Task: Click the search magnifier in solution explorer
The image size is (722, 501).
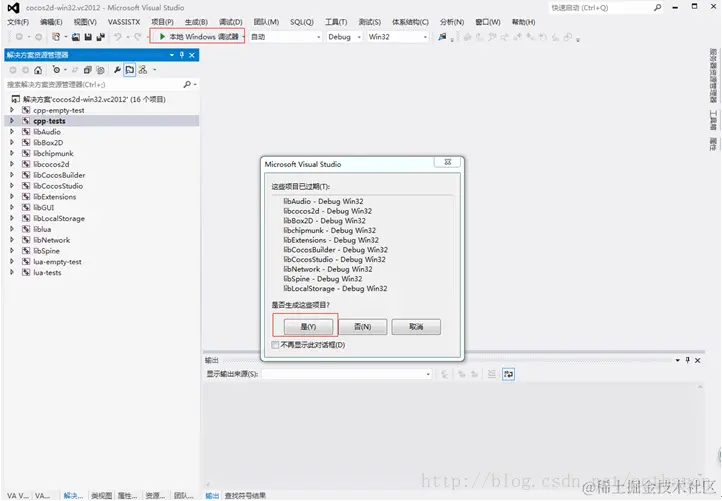Action: [187, 84]
